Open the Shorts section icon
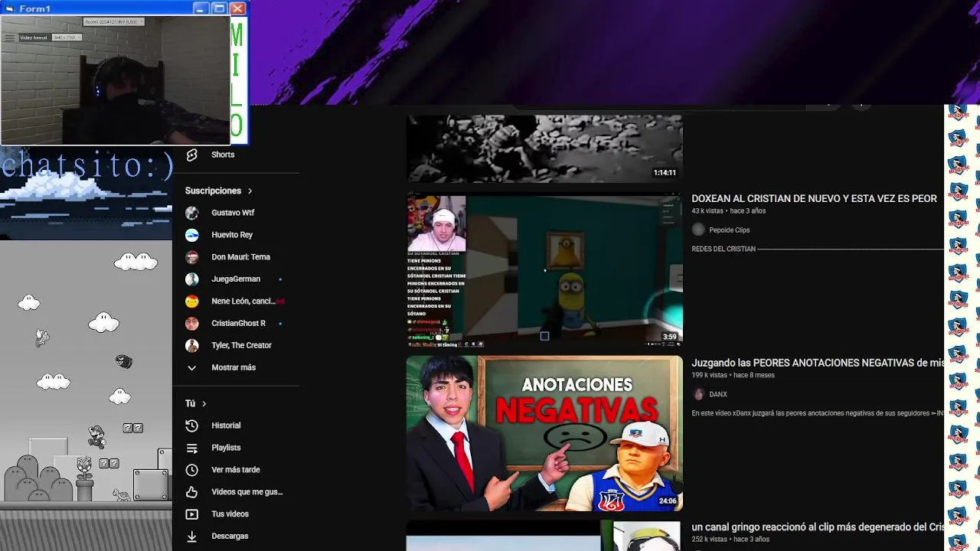The height and width of the screenshot is (551, 980). [x=192, y=155]
